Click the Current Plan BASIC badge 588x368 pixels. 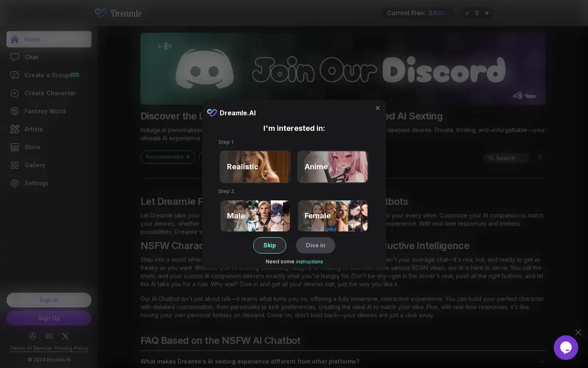[416, 13]
